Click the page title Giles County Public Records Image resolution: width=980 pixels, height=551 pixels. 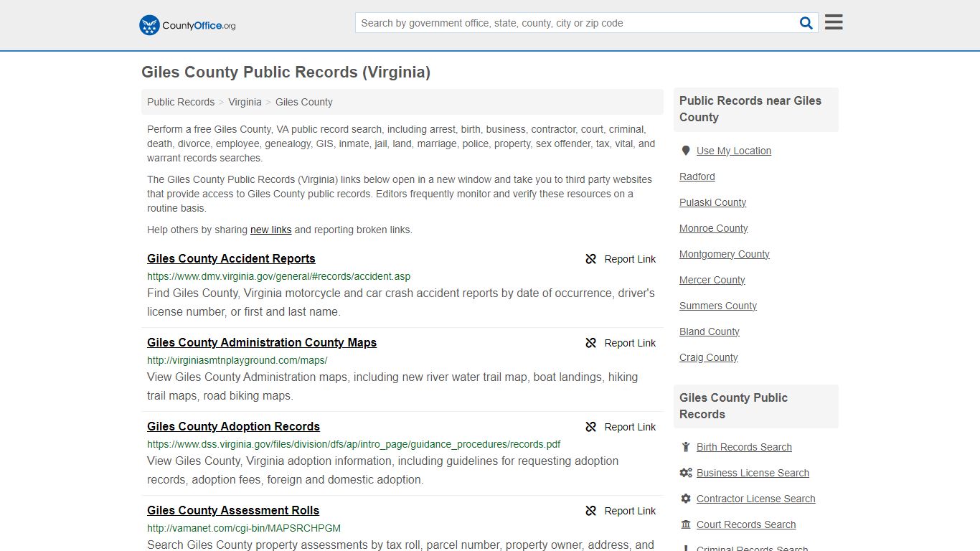[x=286, y=72]
